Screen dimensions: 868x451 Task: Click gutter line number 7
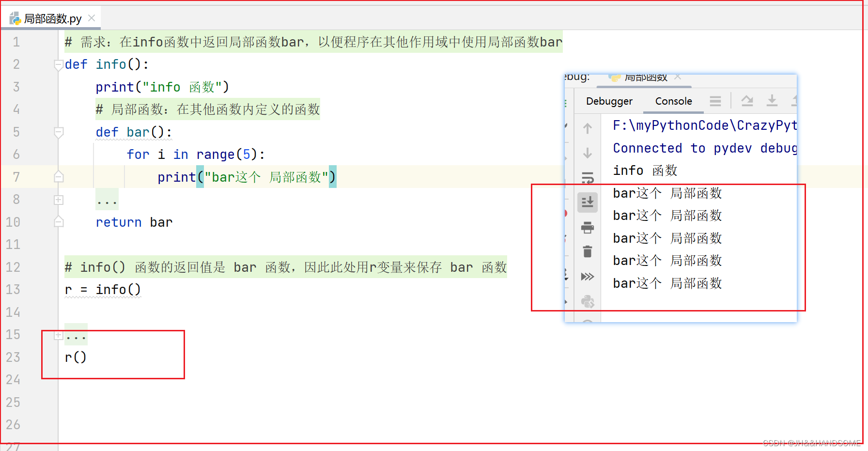[16, 177]
